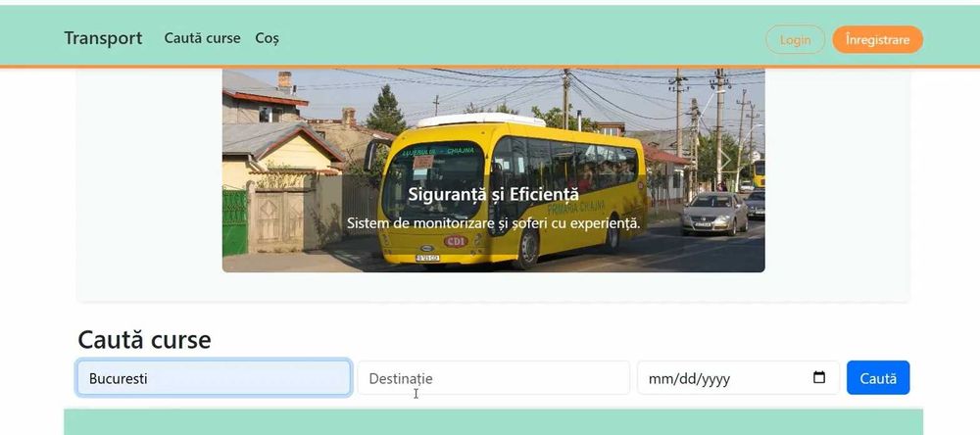Click the Login outlined button
Image resolution: width=980 pixels, height=435 pixels.
click(x=795, y=39)
